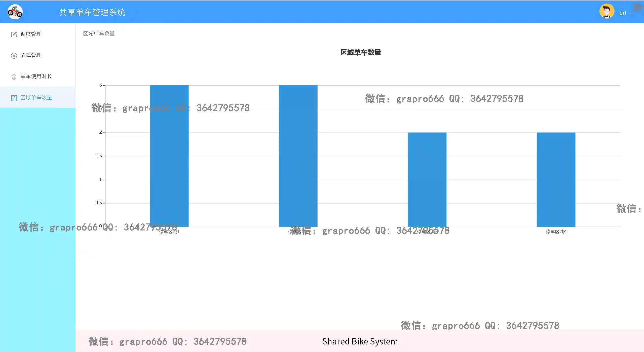Select the 区域单车数量 sidebar item
The width and height of the screenshot is (644, 352).
pyautogui.click(x=36, y=98)
